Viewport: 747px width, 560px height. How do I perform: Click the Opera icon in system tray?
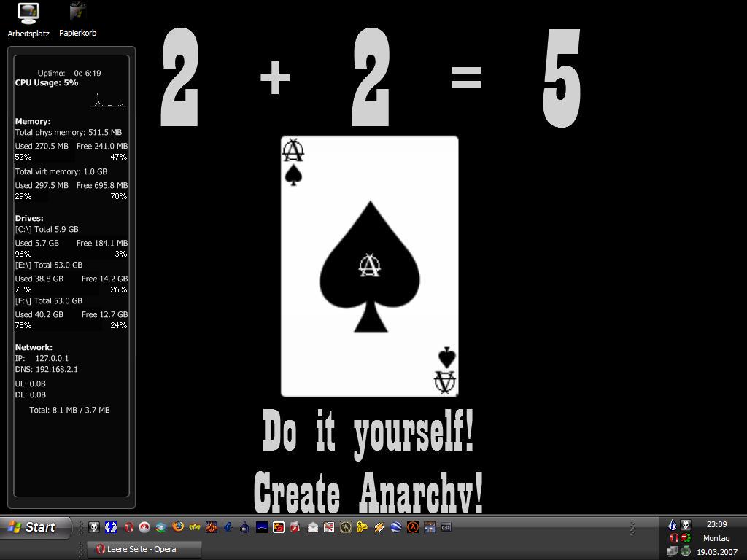click(673, 538)
